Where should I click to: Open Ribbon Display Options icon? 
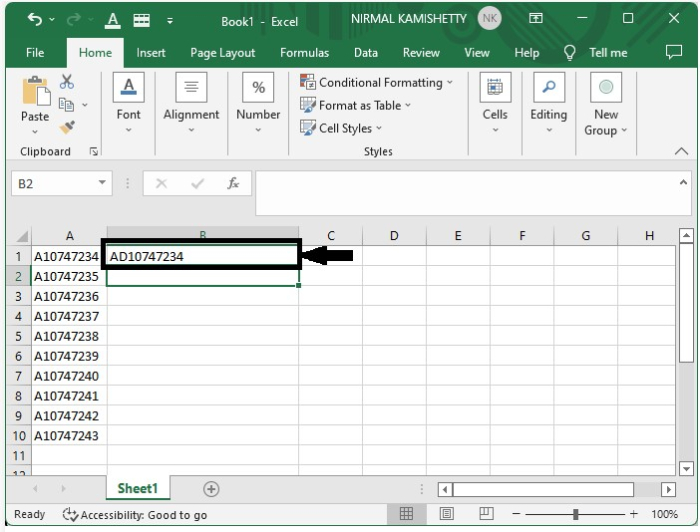536,18
